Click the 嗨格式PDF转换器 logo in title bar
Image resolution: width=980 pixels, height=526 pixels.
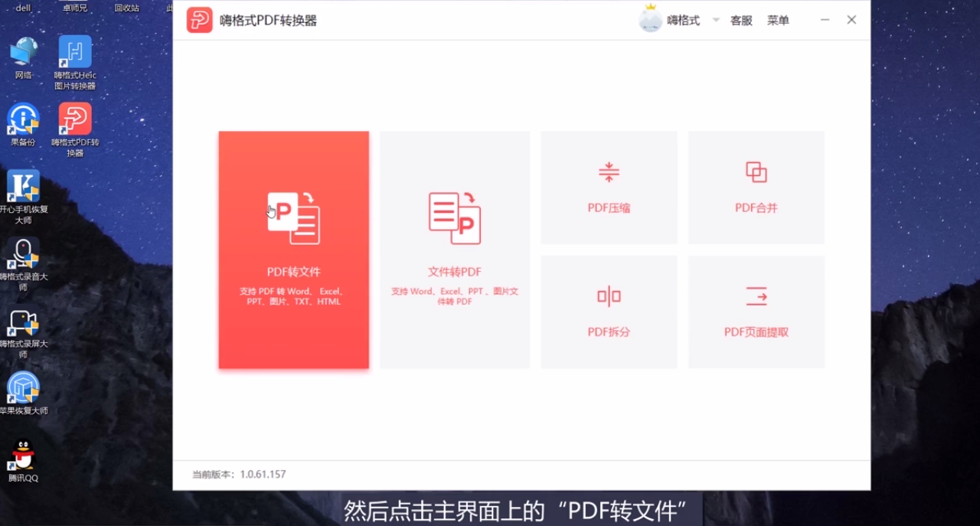[x=200, y=20]
